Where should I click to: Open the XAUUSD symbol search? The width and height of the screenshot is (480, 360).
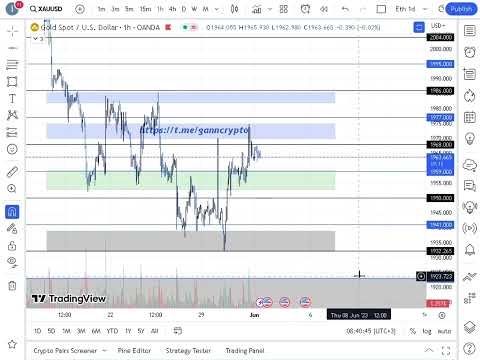click(46, 9)
